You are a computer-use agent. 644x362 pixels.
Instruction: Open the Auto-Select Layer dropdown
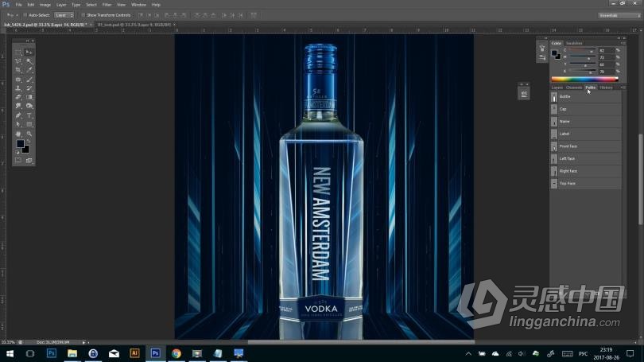click(x=64, y=15)
